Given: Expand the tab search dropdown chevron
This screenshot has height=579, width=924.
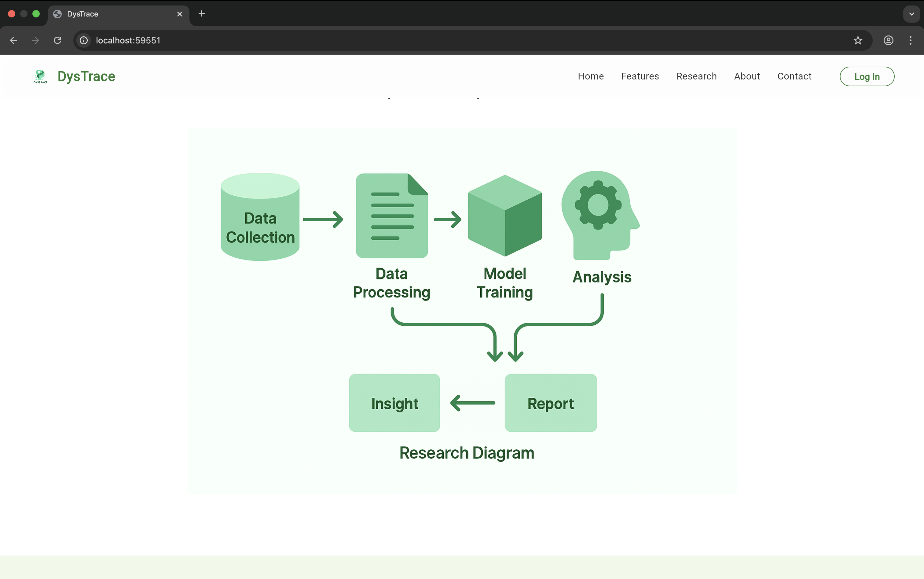Looking at the screenshot, I should pos(911,14).
